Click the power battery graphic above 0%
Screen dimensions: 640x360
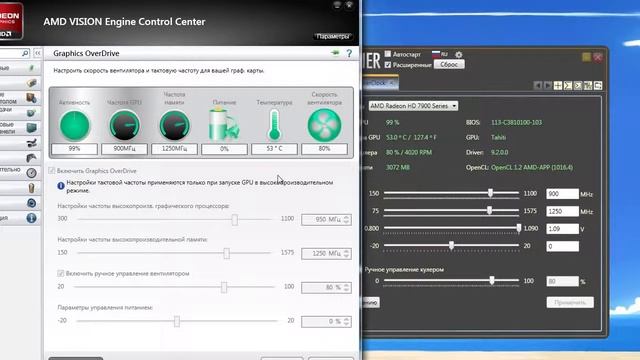pyautogui.click(x=224, y=125)
